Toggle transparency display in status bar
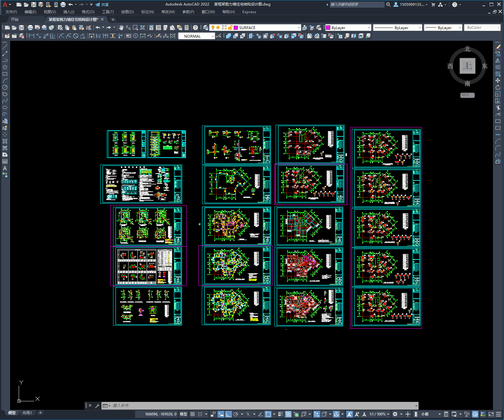The image size is (504, 420). pos(288,414)
